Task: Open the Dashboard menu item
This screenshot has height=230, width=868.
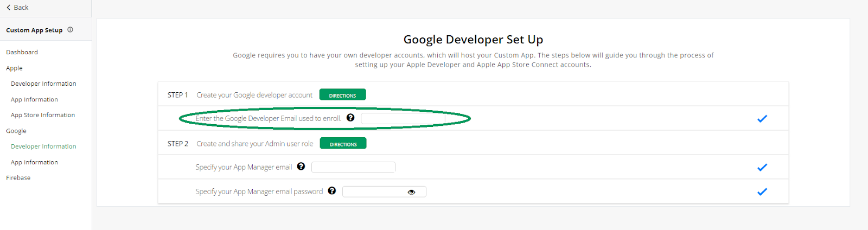Action: pyautogui.click(x=22, y=52)
